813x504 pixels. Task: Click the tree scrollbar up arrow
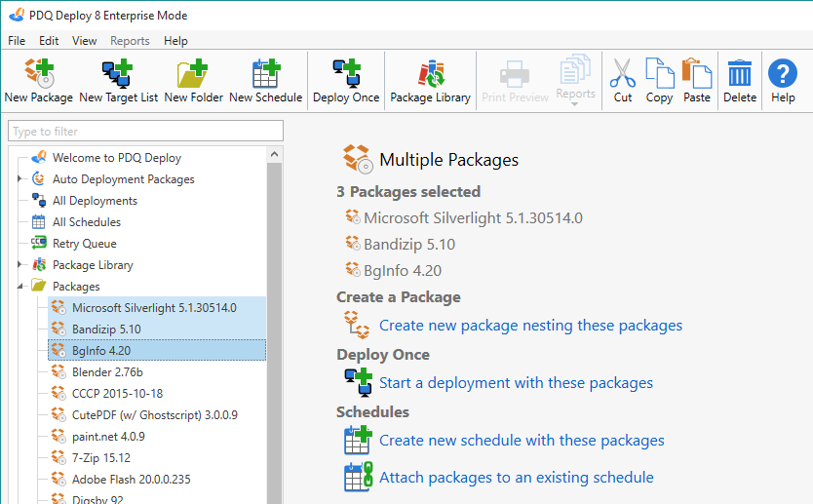click(x=274, y=155)
